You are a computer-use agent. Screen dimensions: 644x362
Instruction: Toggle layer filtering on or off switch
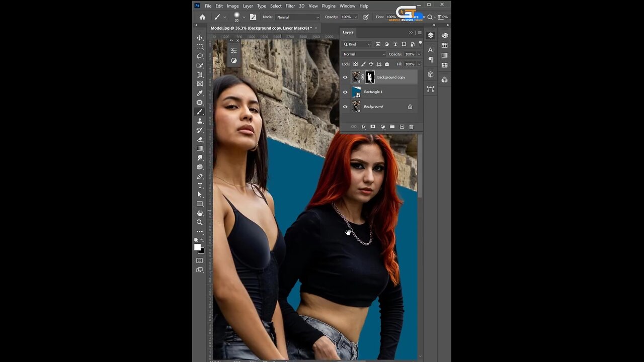coord(420,44)
